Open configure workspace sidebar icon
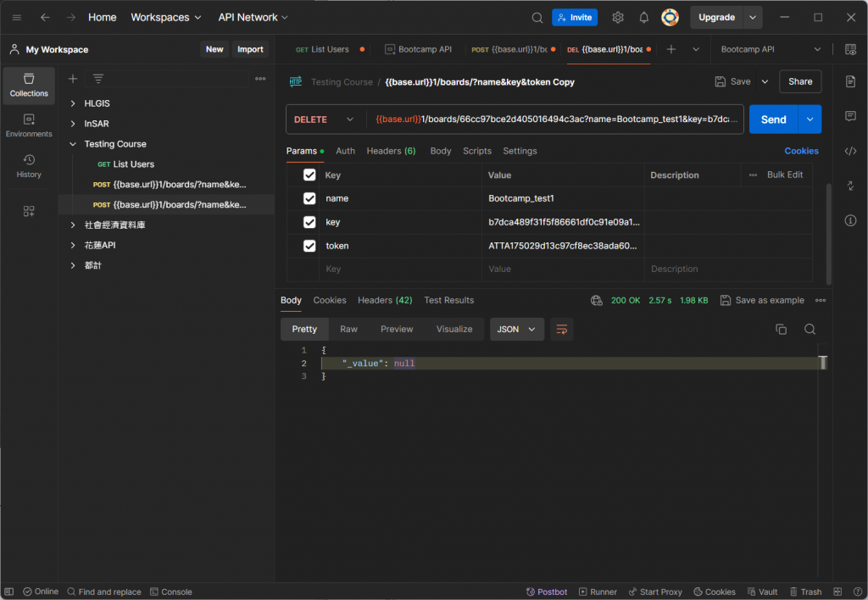Screen dimensions: 868x600 [29, 211]
